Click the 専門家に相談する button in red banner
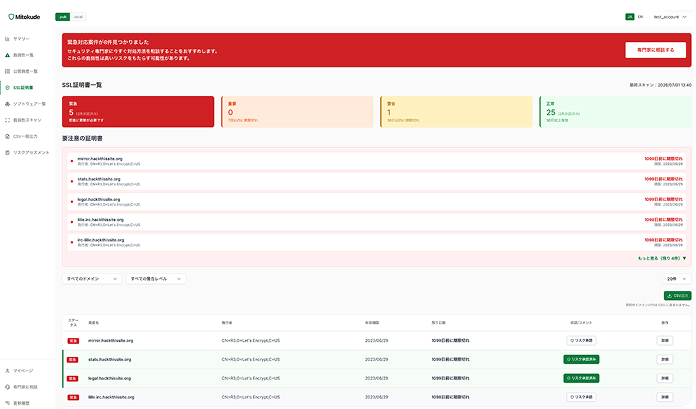 click(655, 50)
